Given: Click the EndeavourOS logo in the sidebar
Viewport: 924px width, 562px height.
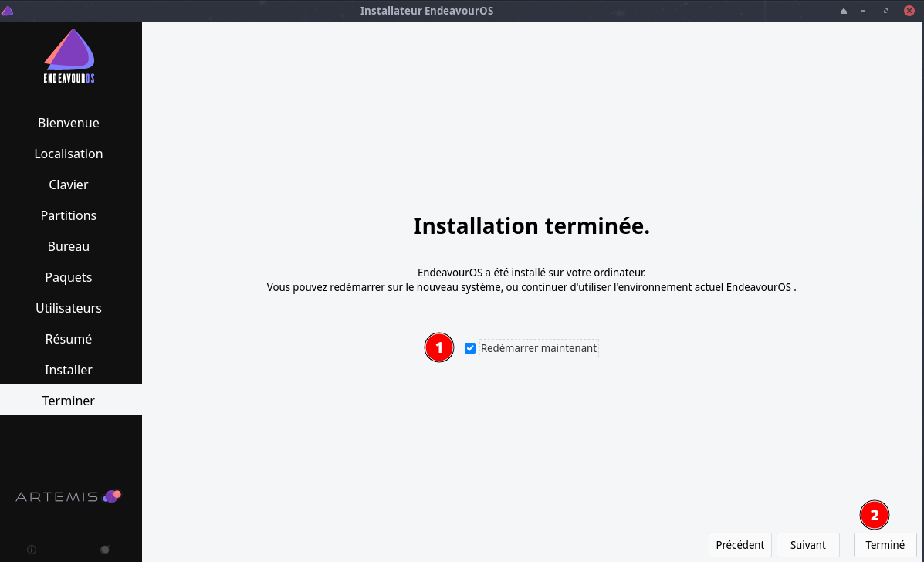Looking at the screenshot, I should [x=69, y=56].
